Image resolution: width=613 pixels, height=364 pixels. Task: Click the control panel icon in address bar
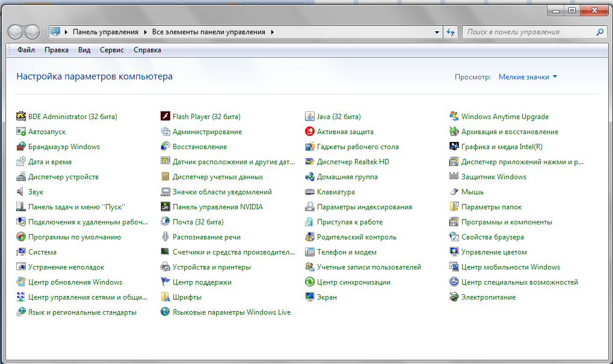55,32
